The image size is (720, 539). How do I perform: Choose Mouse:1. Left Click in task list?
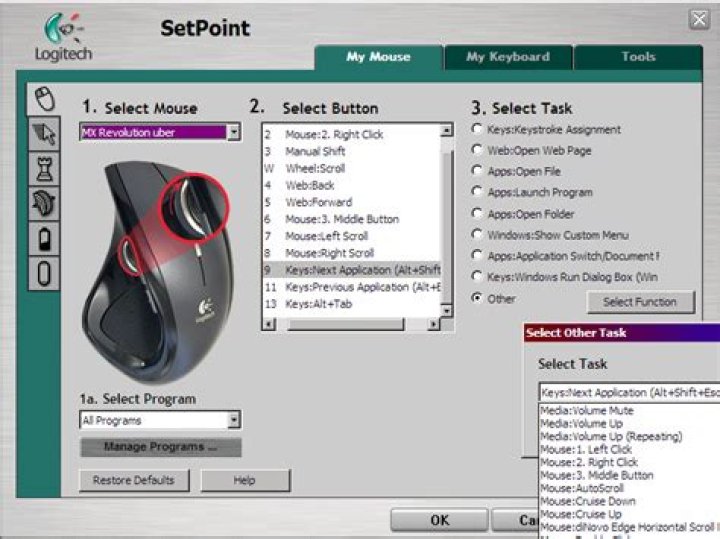click(630, 449)
